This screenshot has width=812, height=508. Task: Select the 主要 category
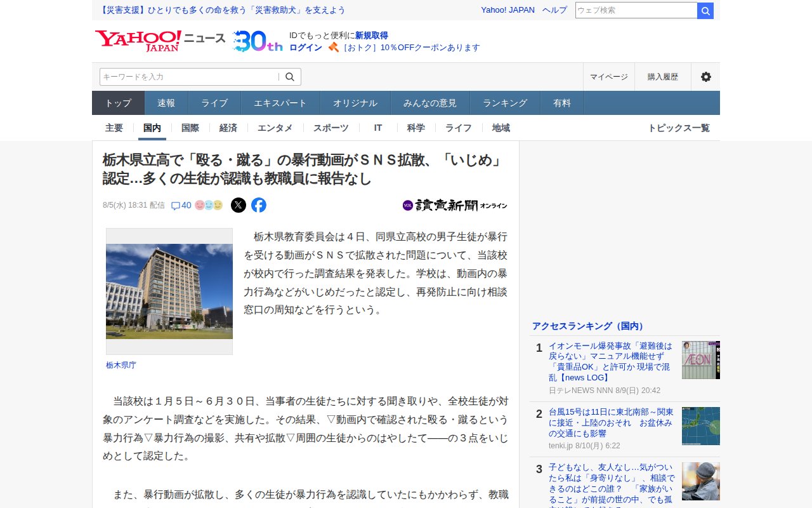[x=114, y=128]
